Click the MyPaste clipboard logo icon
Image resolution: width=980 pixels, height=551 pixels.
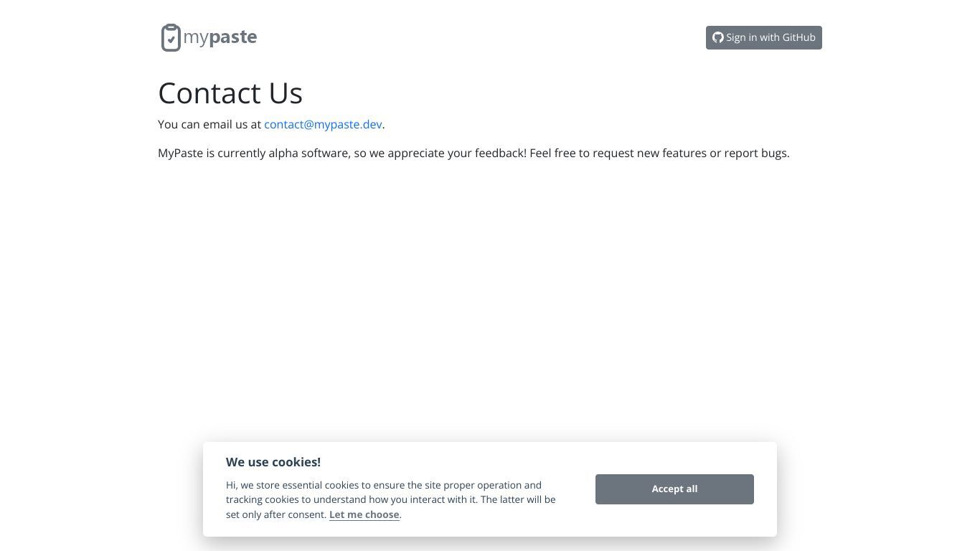coord(171,37)
